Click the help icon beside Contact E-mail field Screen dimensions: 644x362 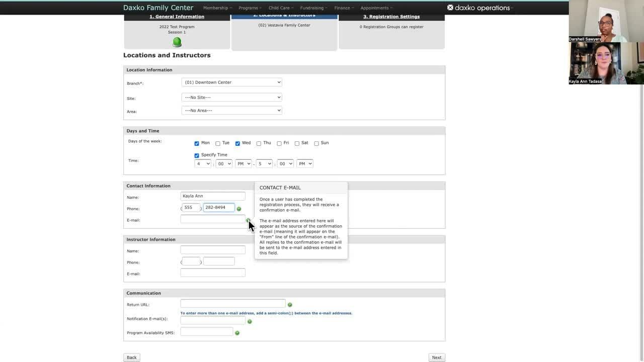(248, 220)
